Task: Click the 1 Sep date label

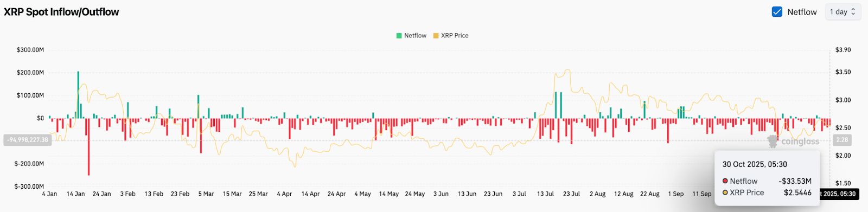Action: 676,194
